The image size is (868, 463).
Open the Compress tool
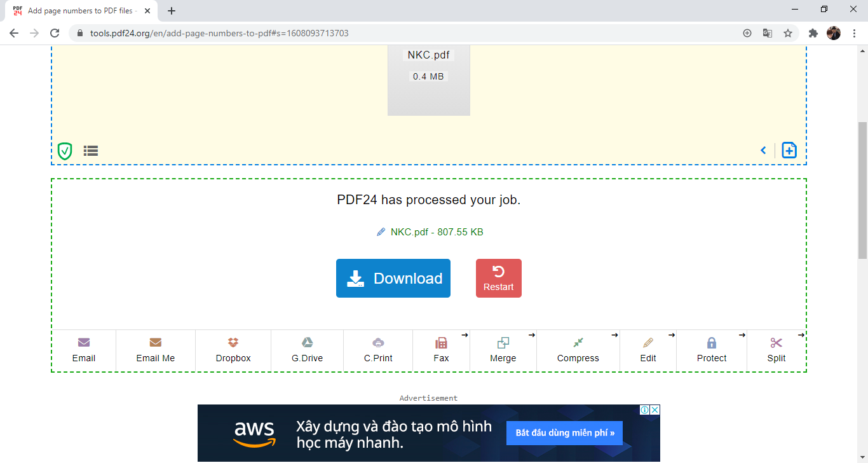578,350
